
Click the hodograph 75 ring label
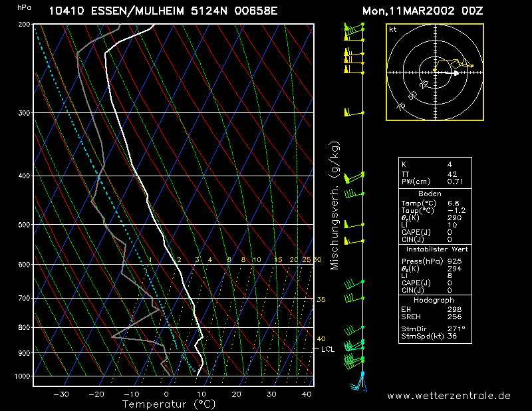tap(401, 107)
